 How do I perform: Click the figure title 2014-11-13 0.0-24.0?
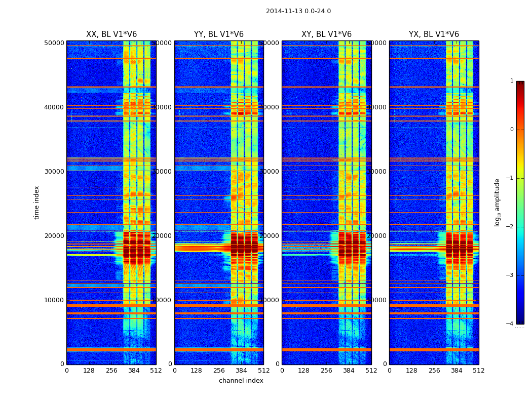click(298, 11)
